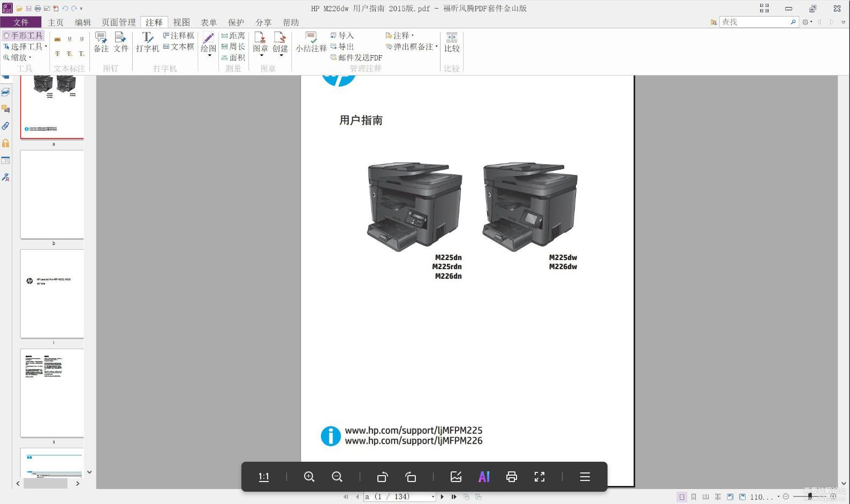Click the zoom slider handle in status bar
Screen dimensions: 850x504
point(810,497)
